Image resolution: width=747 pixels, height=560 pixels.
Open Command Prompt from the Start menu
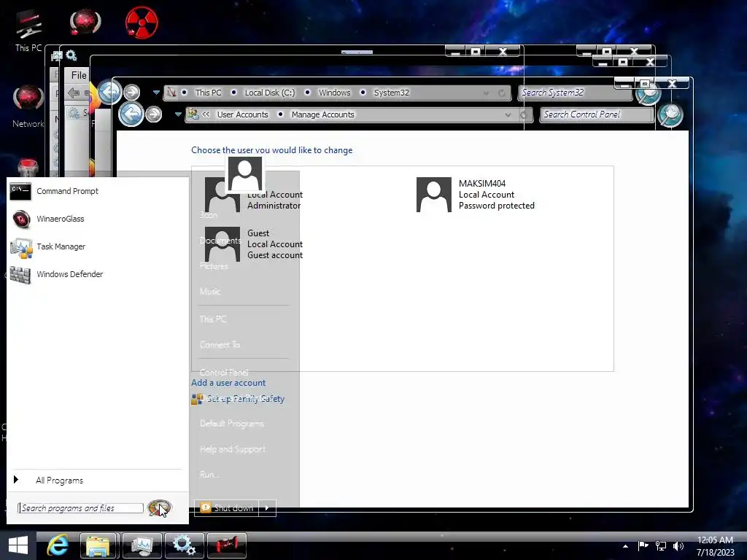pos(54,191)
